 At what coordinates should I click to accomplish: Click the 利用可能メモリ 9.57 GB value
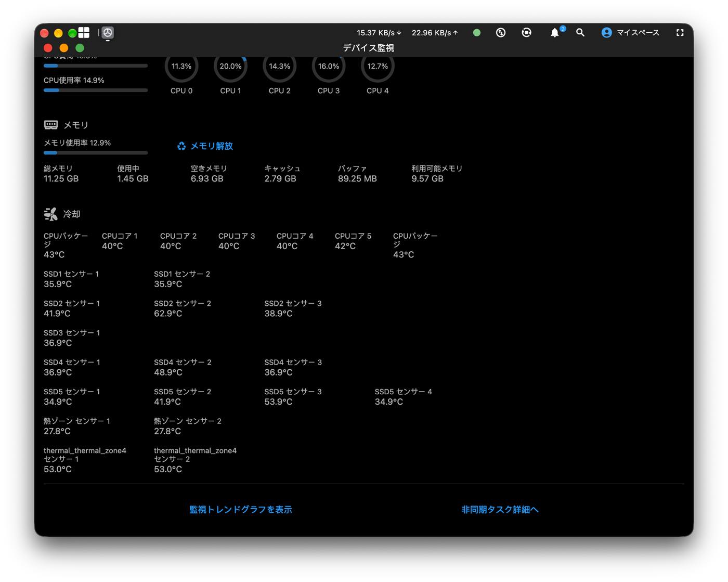(427, 178)
